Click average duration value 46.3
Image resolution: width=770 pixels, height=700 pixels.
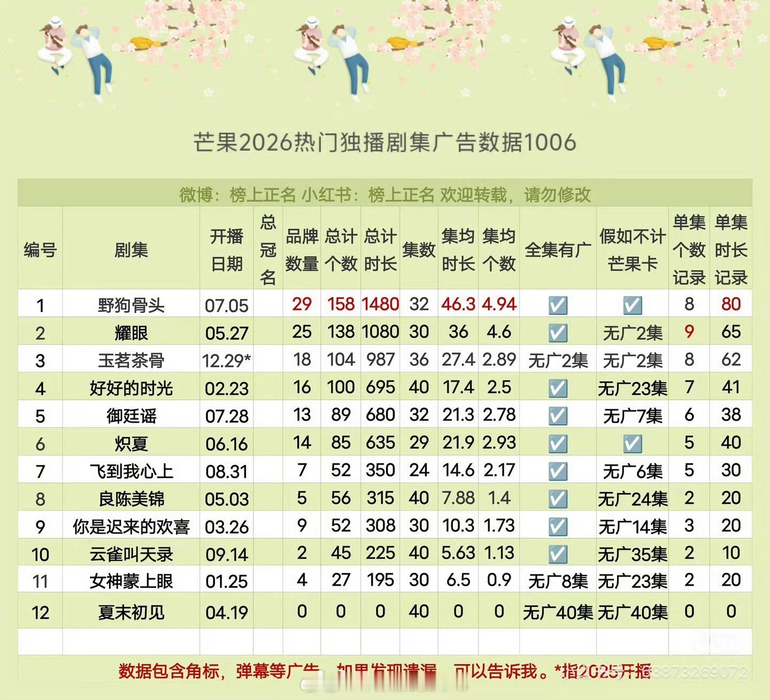458,304
